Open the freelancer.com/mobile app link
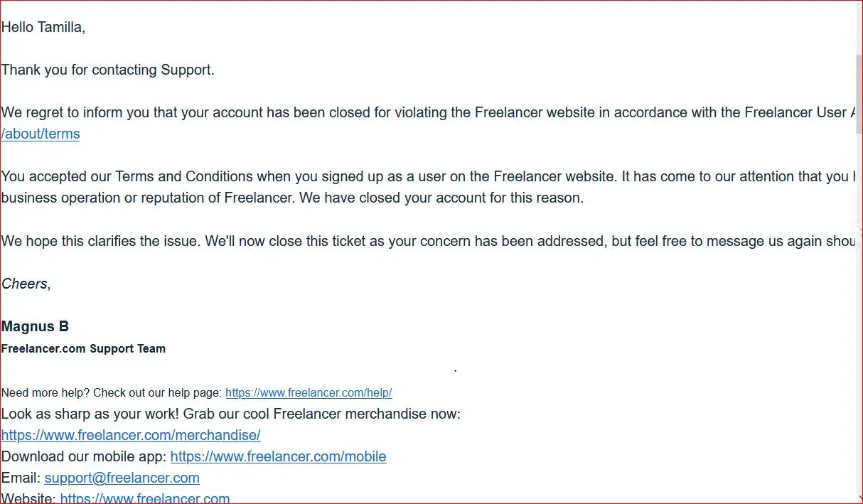 click(278, 456)
